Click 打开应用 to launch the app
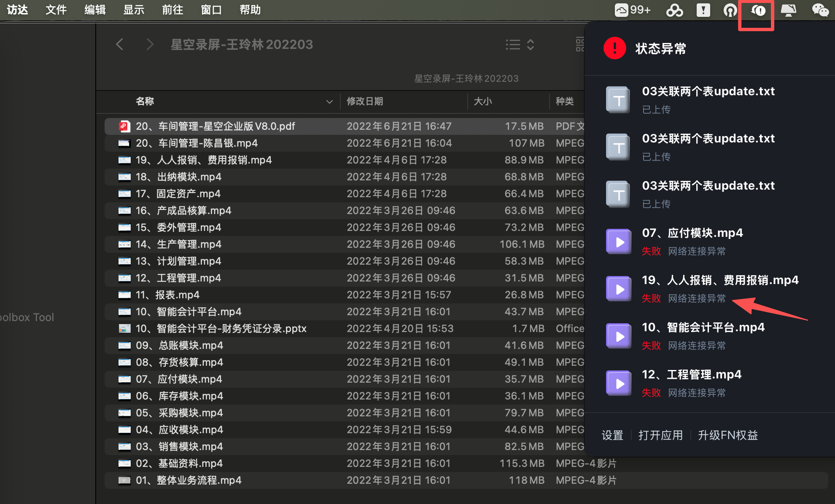 coord(660,435)
